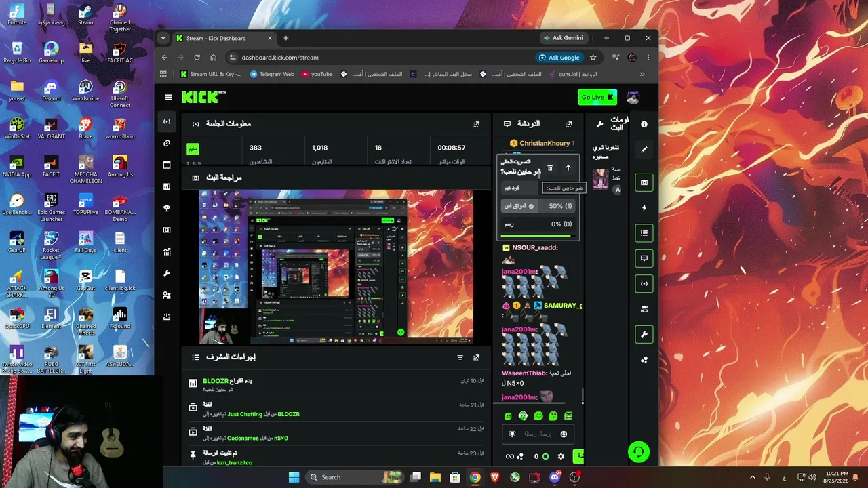Open the analytics chart icon in left sidebar
The height and width of the screenshot is (488, 868).
[167, 251]
